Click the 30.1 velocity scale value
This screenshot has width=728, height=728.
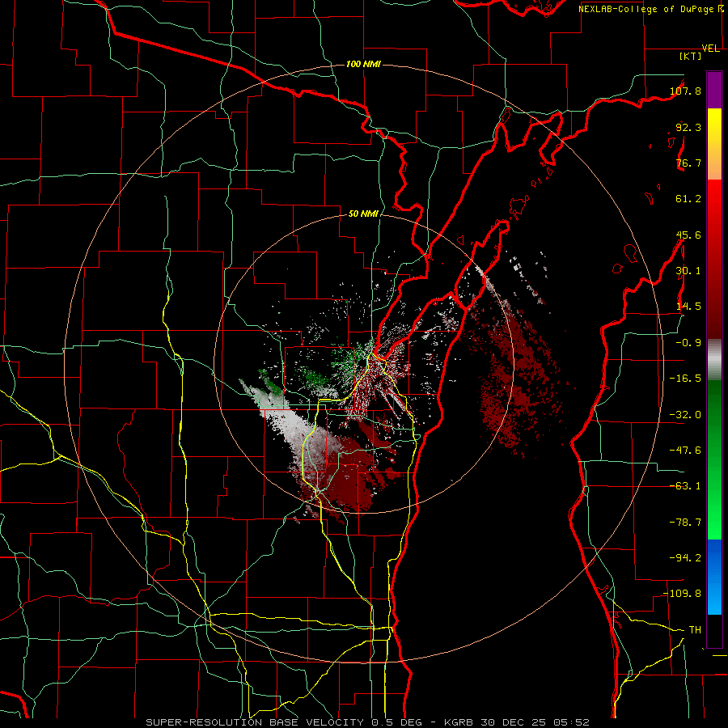click(x=688, y=271)
